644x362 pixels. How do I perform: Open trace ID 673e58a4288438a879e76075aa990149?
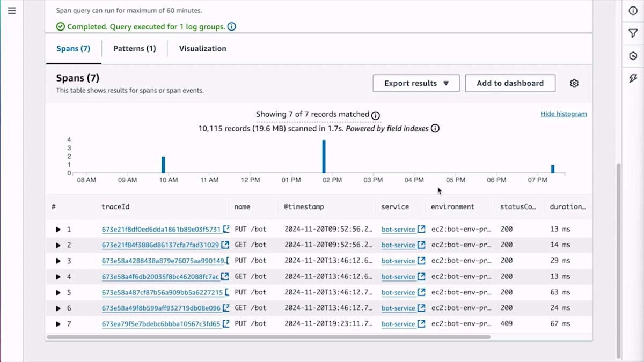pos(163,261)
